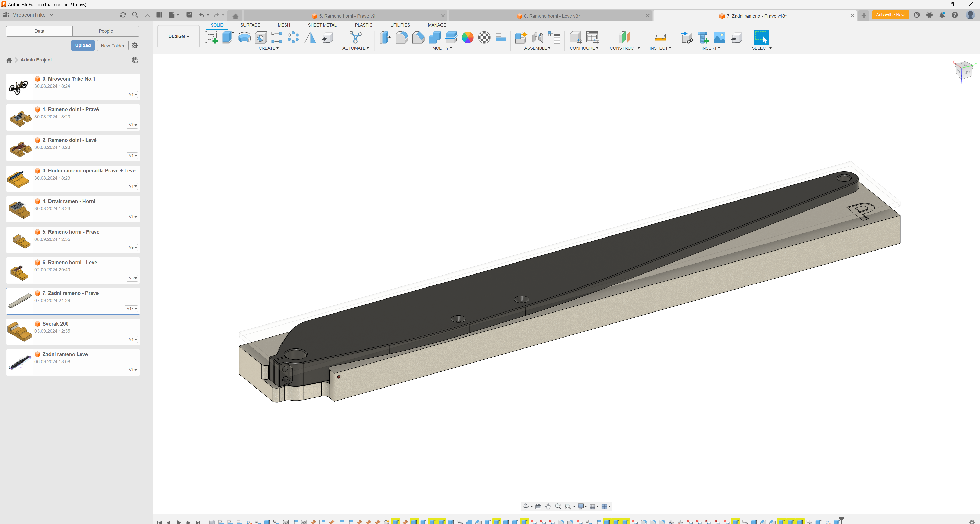980x524 pixels.
Task: Click the Upload button
Action: (82, 45)
